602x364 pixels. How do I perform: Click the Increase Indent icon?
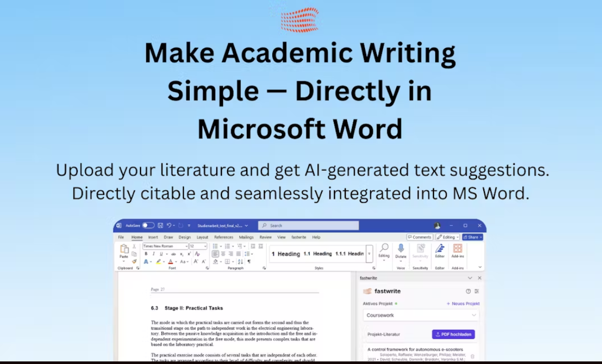pos(261,246)
